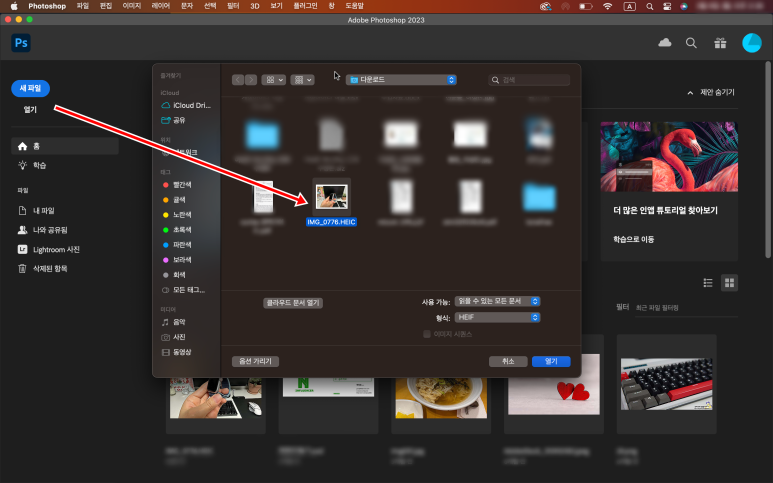The height and width of the screenshot is (483, 773).
Task: Open the 이미지 menu
Action: click(132, 6)
